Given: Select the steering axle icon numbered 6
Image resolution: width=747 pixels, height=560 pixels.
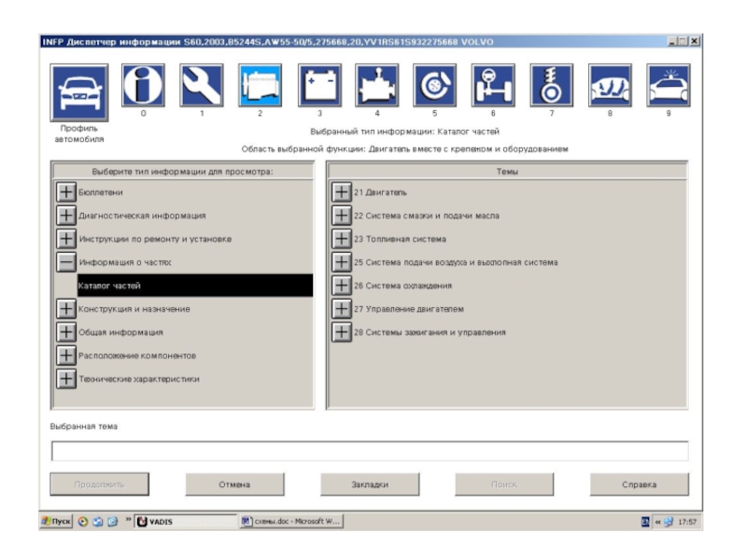Looking at the screenshot, I should coord(493,85).
